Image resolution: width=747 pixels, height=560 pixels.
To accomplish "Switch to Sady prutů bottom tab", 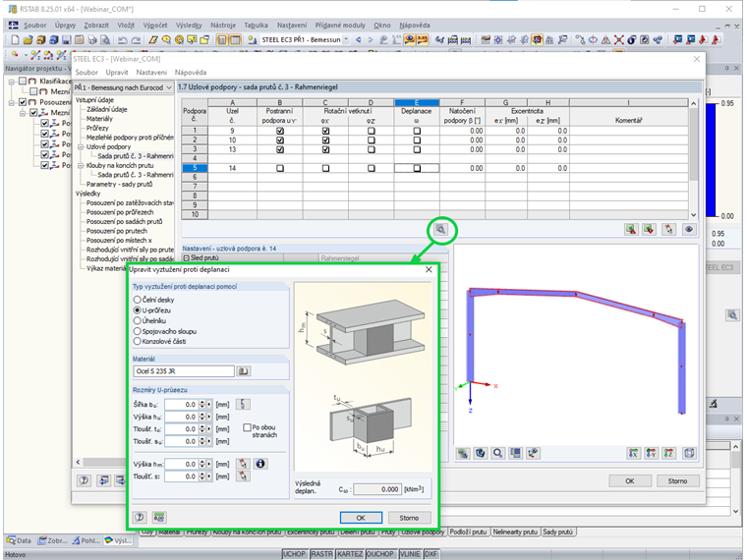I will point(558,532).
